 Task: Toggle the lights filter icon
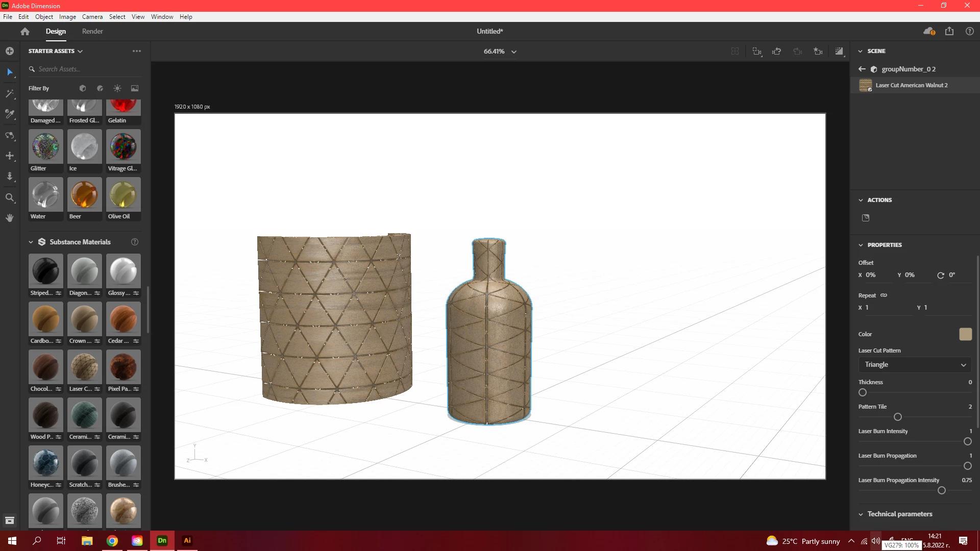point(117,88)
